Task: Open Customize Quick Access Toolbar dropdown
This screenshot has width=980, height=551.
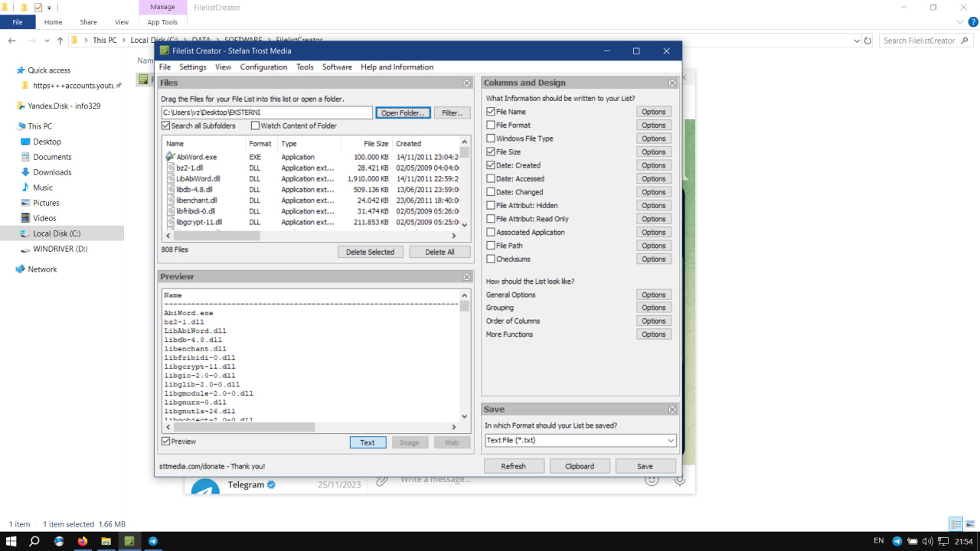Action: 50,8
